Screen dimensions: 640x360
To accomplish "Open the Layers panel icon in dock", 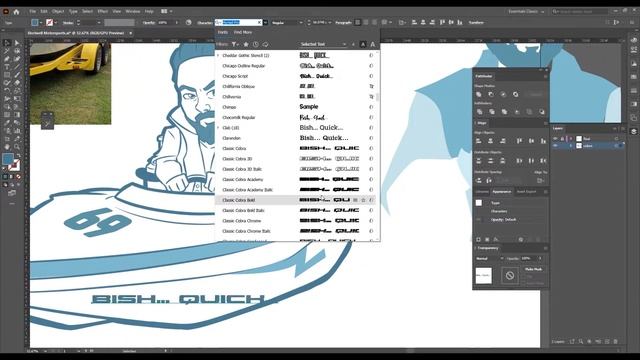I will (633, 131).
